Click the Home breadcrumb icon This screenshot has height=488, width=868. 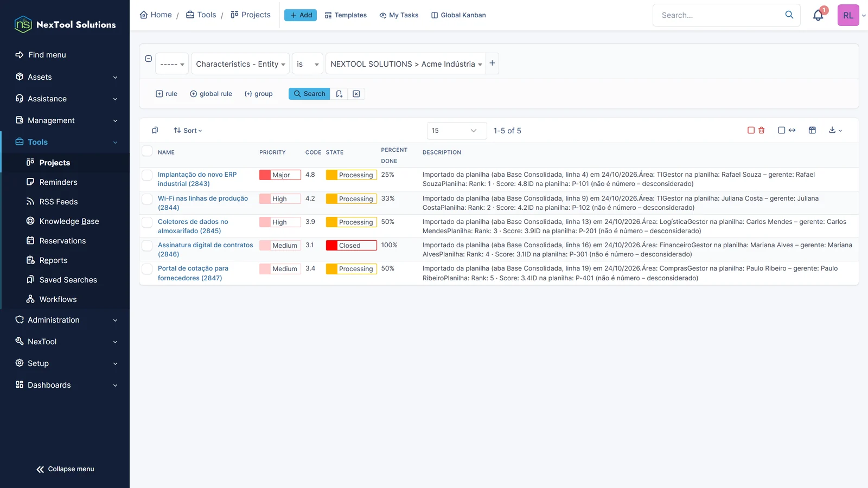tap(144, 15)
